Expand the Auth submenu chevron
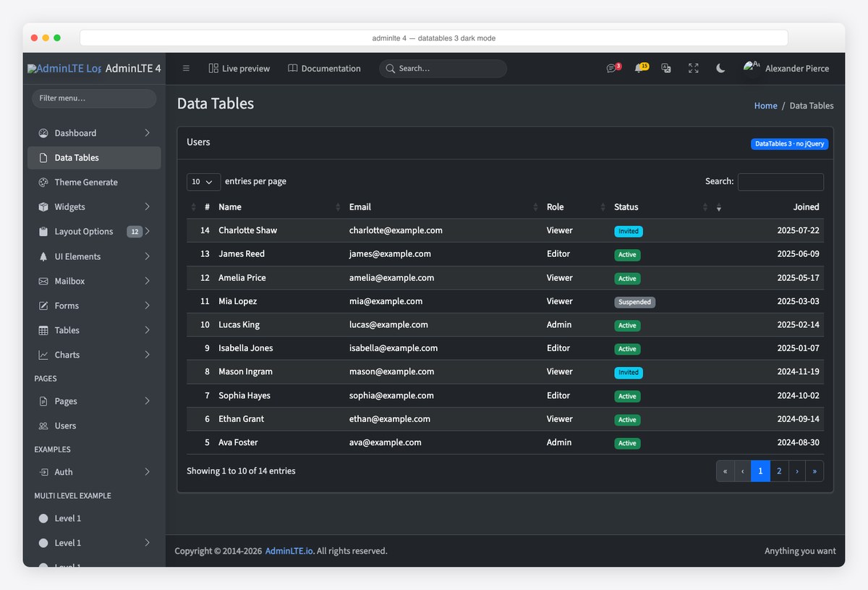The image size is (868, 590). coord(147,472)
